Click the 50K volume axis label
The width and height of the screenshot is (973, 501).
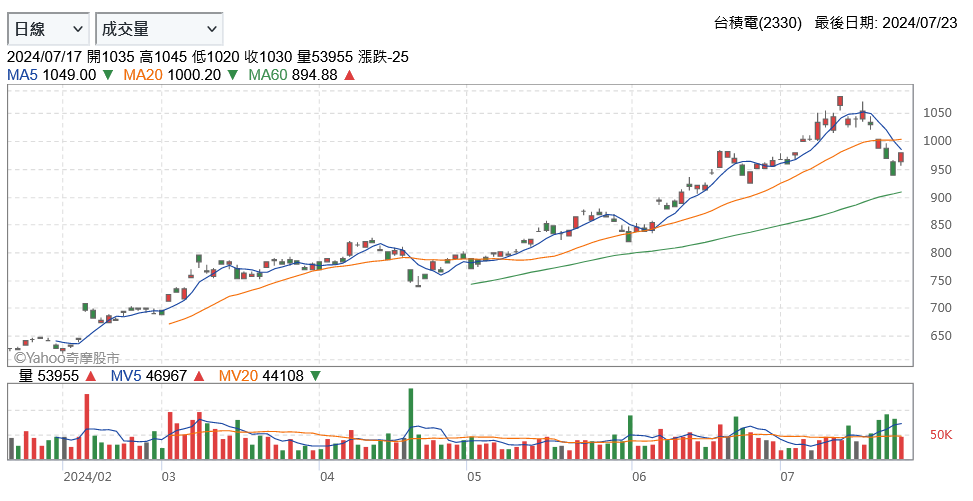(941, 435)
